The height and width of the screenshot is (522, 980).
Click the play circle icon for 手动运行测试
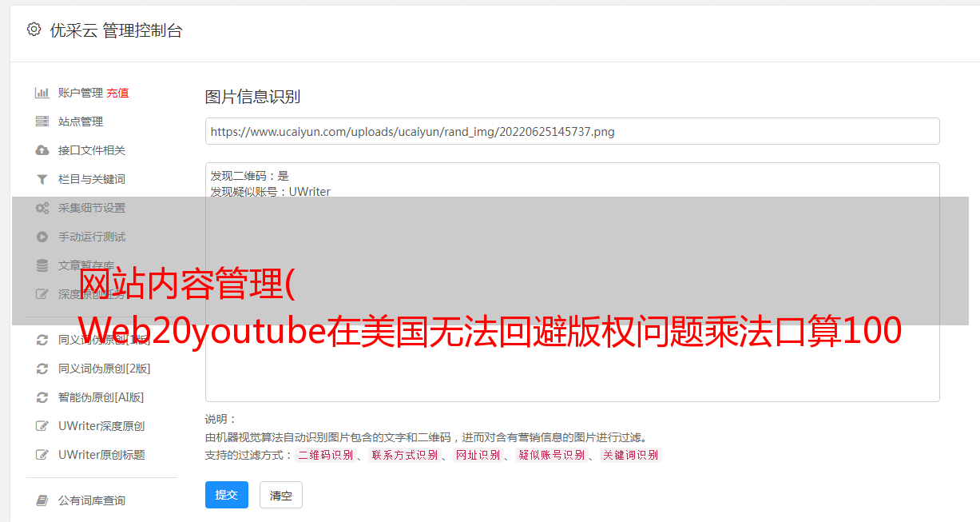point(42,237)
